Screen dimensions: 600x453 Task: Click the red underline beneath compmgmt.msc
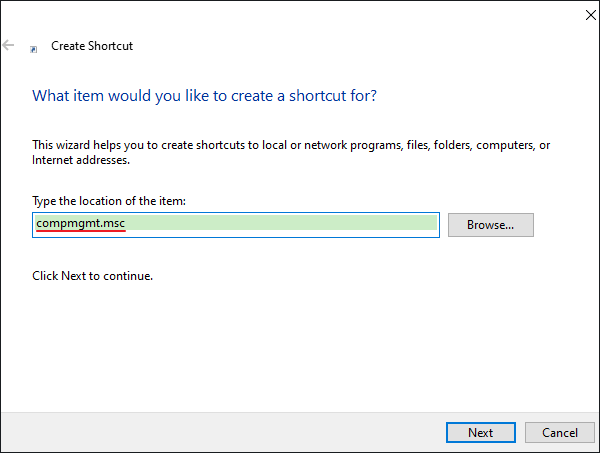(81, 231)
